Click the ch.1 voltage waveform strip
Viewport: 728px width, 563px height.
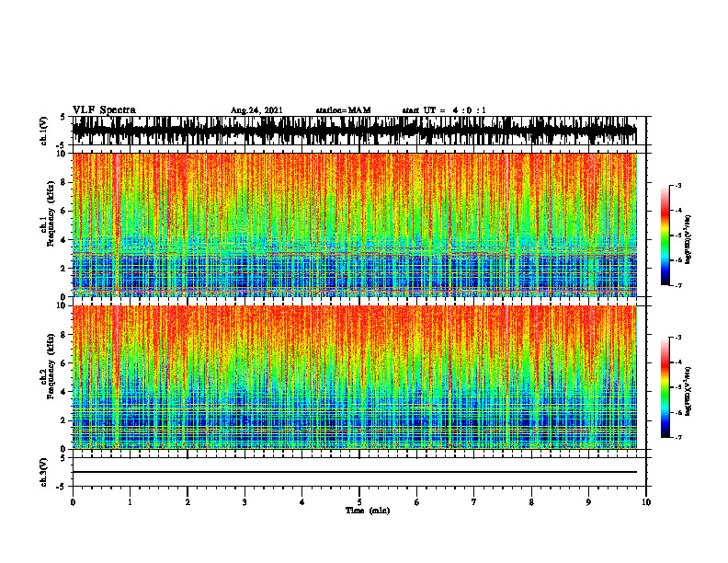pyautogui.click(x=354, y=131)
